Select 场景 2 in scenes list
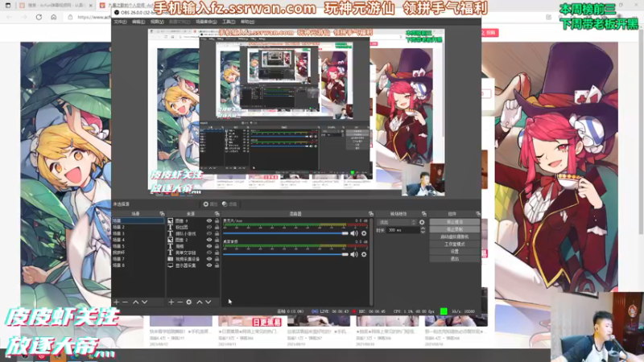This screenshot has width=644, height=362. [138, 227]
